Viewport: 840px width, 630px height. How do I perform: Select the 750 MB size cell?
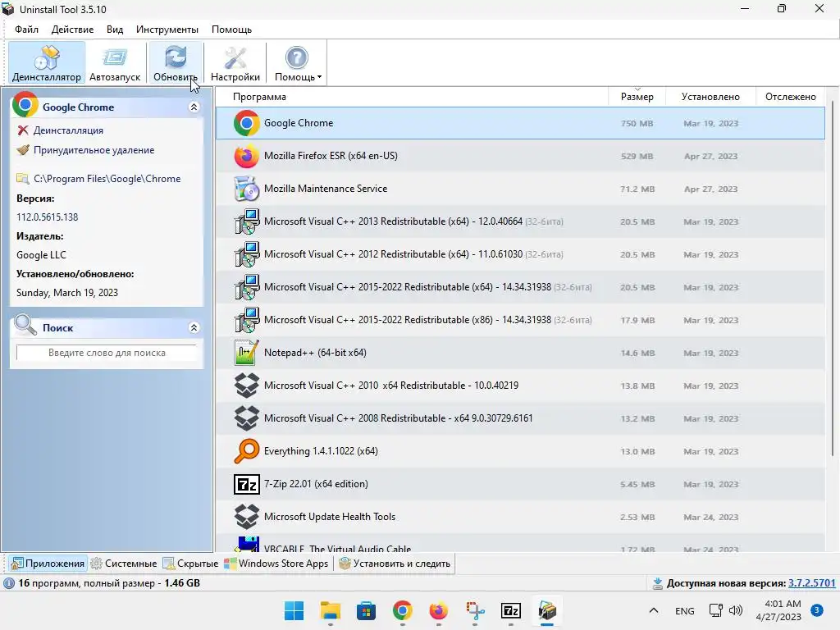(637, 123)
